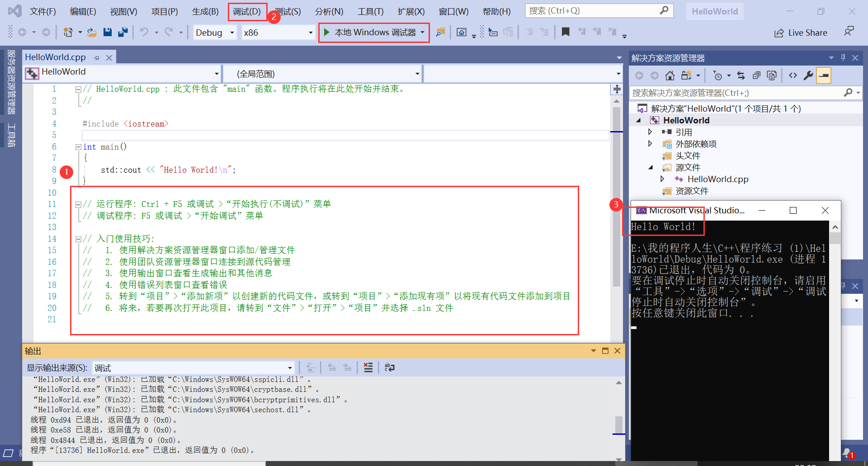Expand the 引用 tree node
Image resolution: width=868 pixels, height=466 pixels.
tap(650, 132)
